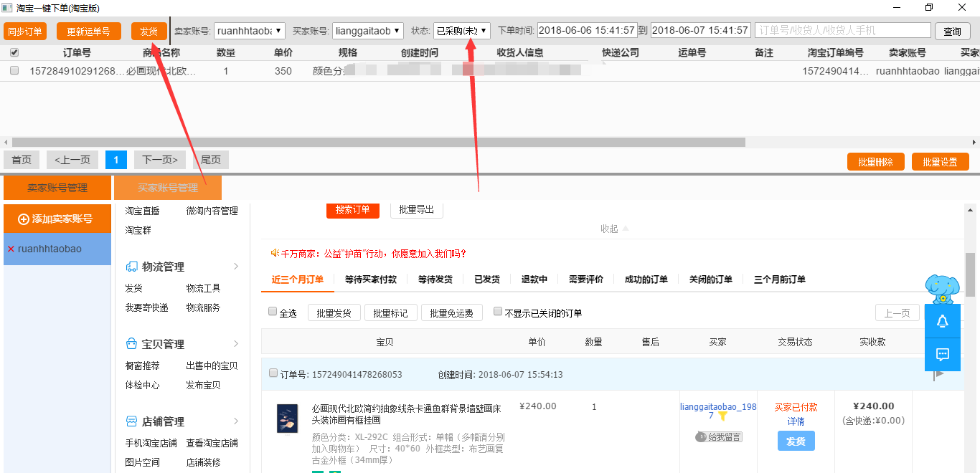Click the web page vertical scrollbar thumb
The image size is (980, 473).
point(970,274)
